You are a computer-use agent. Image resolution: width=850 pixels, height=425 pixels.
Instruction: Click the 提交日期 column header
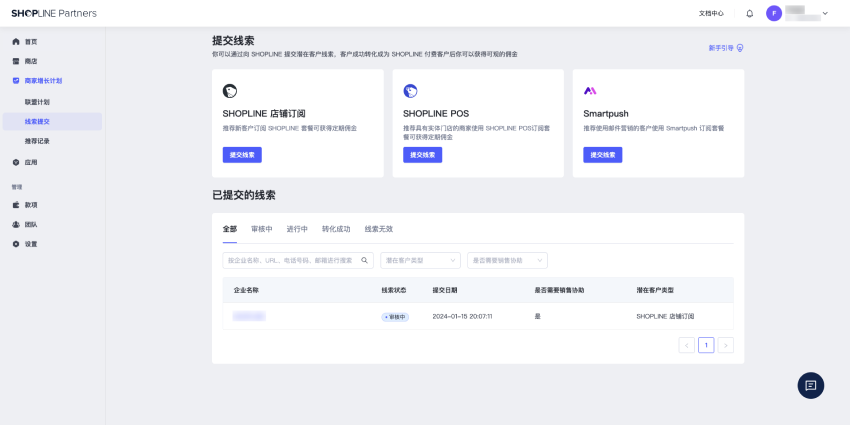(445, 290)
